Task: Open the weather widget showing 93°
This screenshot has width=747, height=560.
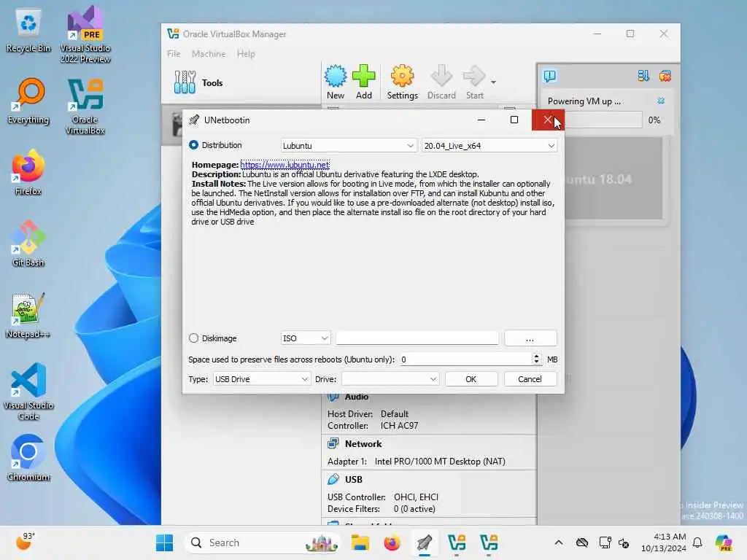Action: pos(26,542)
